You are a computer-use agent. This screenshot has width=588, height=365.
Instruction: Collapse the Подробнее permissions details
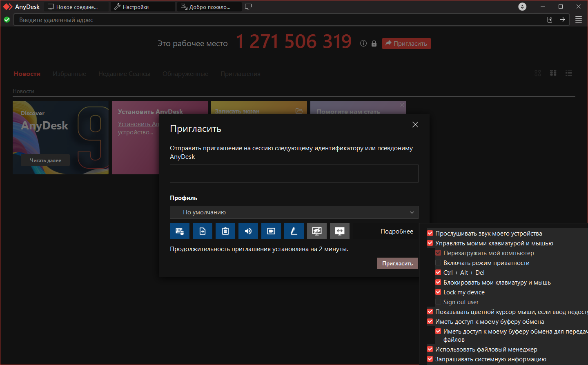tap(397, 231)
